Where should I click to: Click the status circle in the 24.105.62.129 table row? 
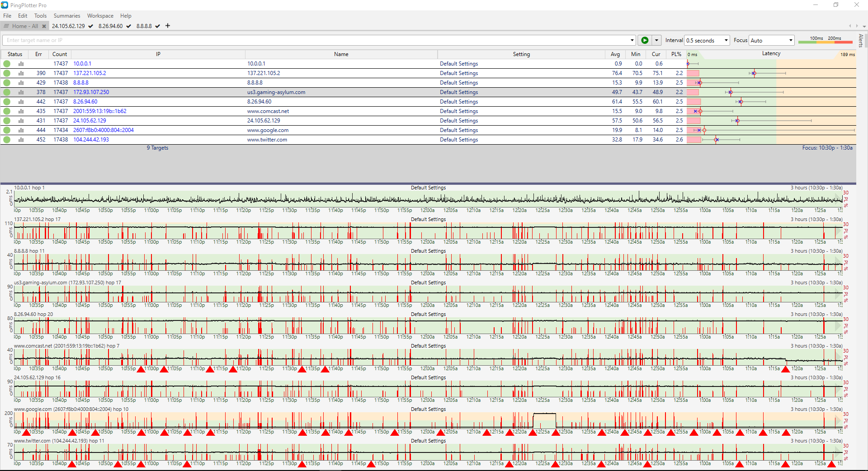[x=7, y=121]
